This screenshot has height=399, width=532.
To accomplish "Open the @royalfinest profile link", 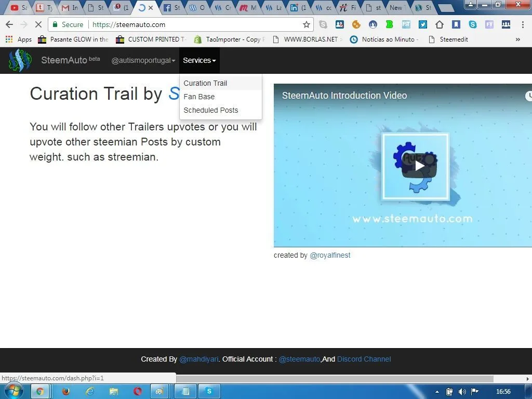I will click(330, 255).
